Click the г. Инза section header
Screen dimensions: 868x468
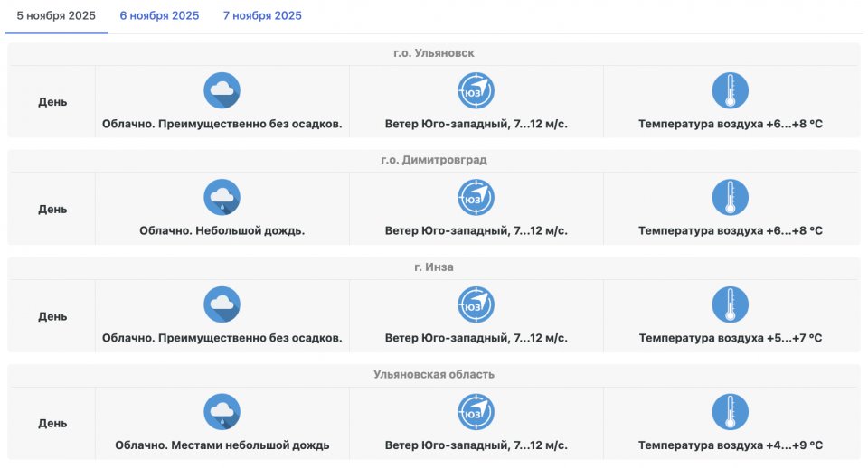(434, 267)
